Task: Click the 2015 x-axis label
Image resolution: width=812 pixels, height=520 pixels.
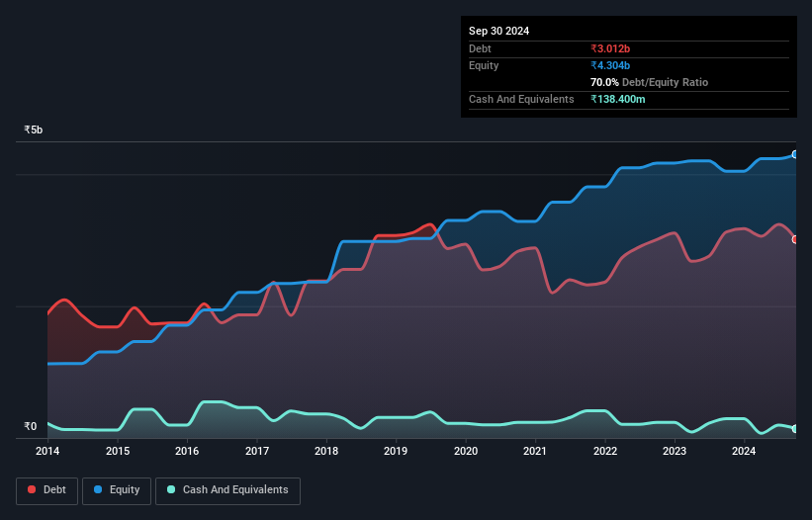Action: point(118,451)
